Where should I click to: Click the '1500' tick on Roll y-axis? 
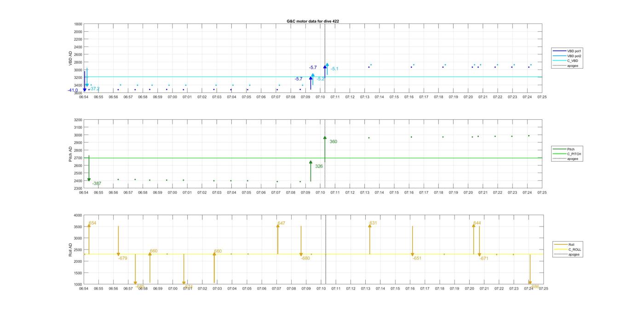click(78, 273)
